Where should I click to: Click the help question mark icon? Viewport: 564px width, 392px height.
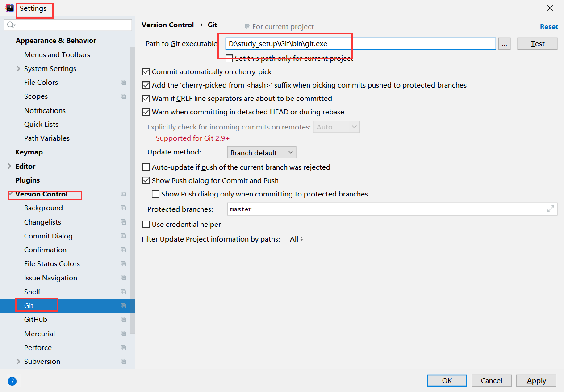point(12,381)
